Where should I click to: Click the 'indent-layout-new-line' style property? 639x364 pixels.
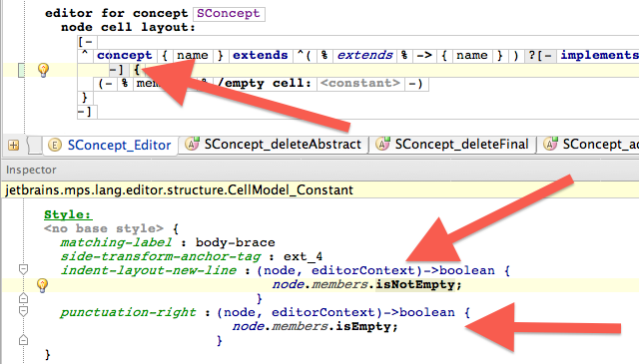tap(149, 271)
